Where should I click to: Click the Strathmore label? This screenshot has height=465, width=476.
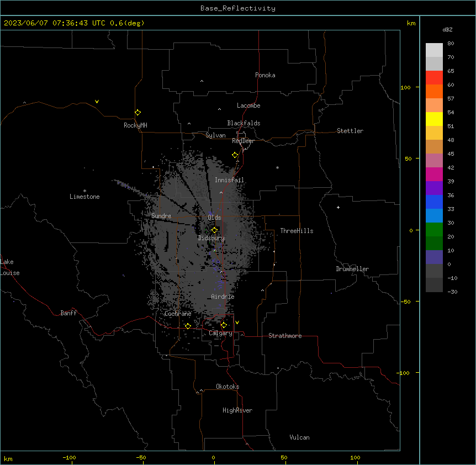tap(285, 336)
